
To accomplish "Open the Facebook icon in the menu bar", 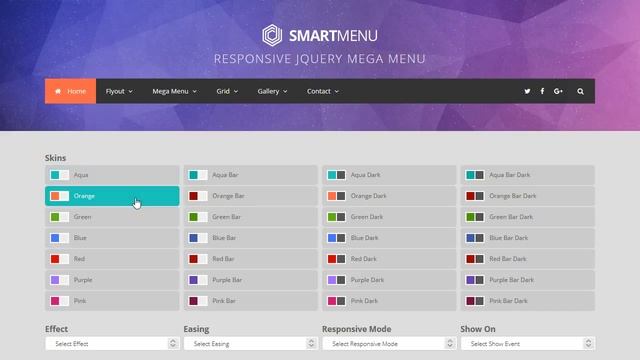I will 542,91.
